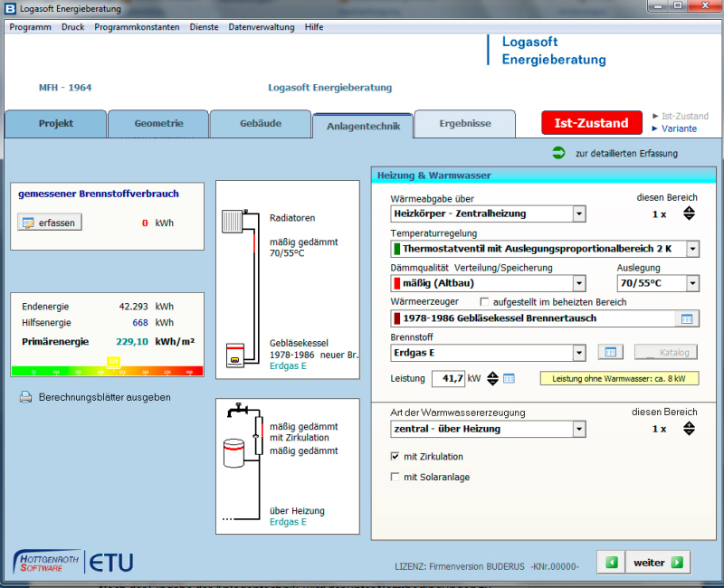Toggle 'aufgestellt im beheizten Bereich' checkbox
This screenshot has height=588, width=724.
(x=484, y=302)
